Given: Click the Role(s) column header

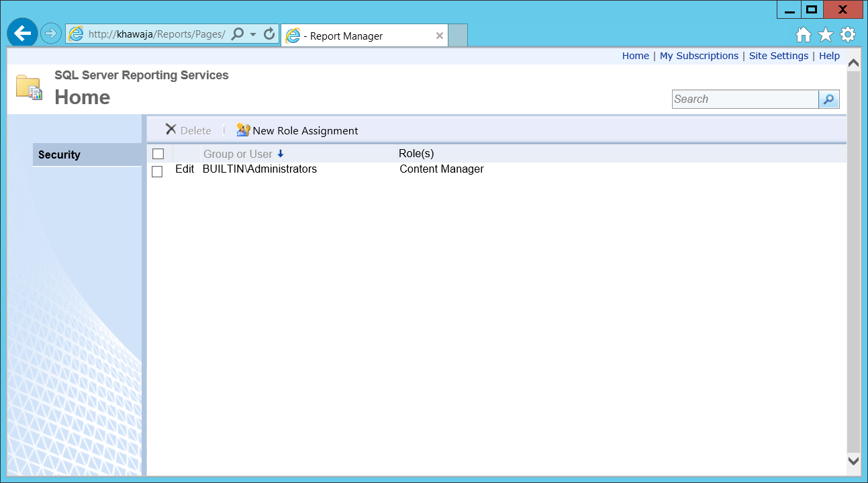Looking at the screenshot, I should click(x=416, y=154).
